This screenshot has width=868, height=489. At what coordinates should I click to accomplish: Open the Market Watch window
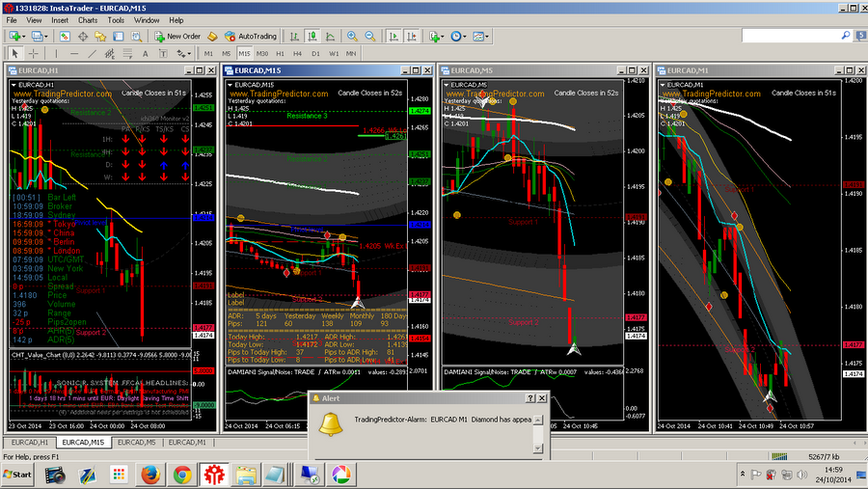65,36
